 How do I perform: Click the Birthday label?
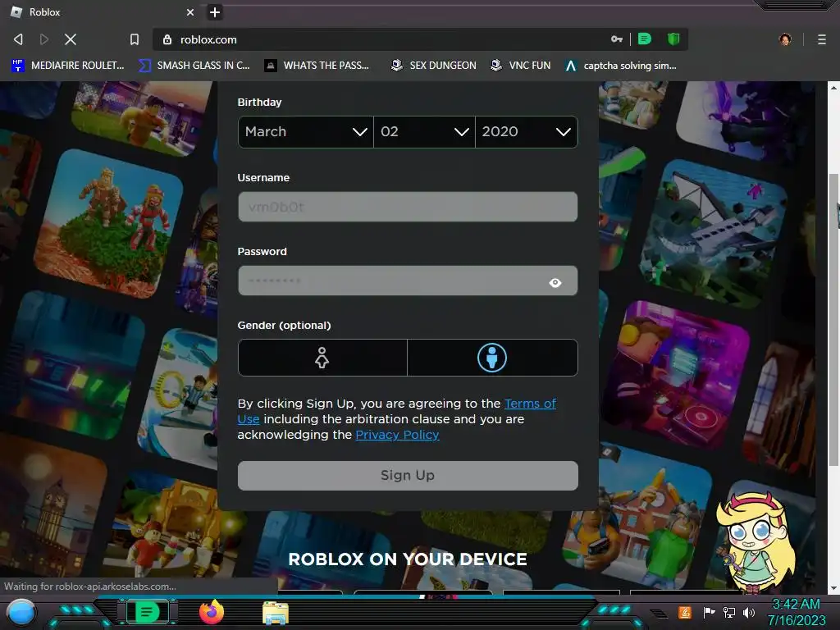coord(260,103)
